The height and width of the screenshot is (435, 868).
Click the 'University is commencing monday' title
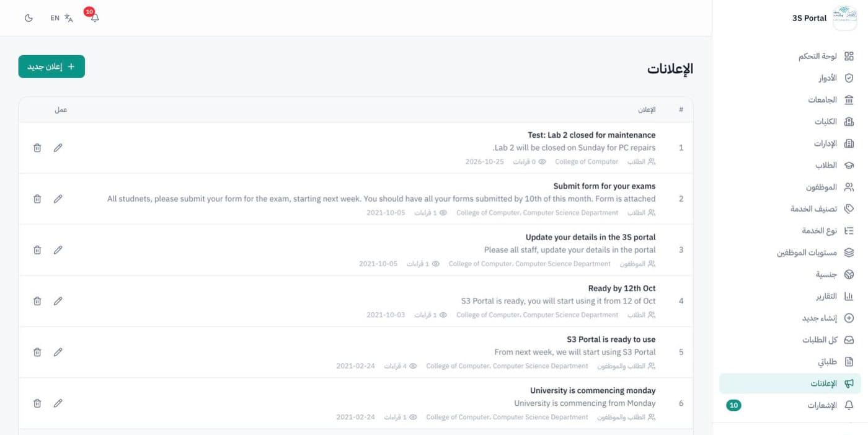[x=593, y=390]
